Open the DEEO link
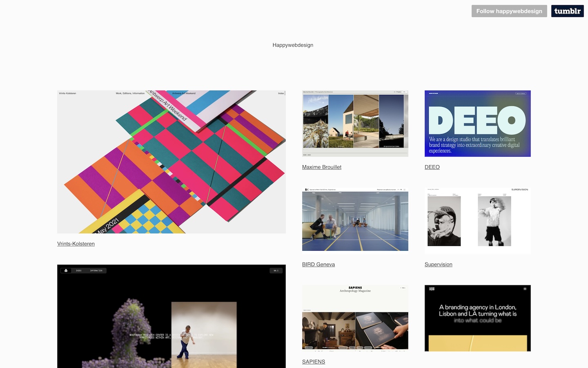588x368 pixels. tap(432, 167)
